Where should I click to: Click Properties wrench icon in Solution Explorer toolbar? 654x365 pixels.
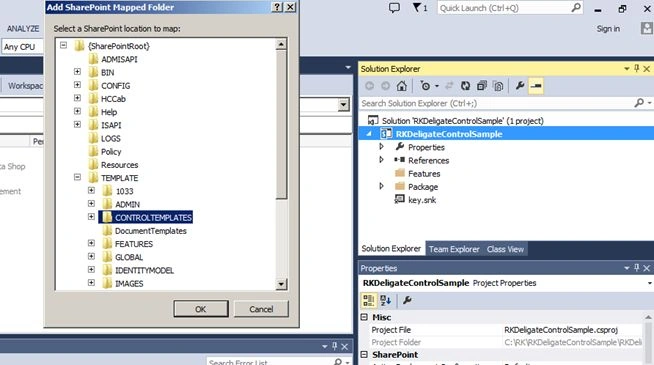click(x=520, y=86)
